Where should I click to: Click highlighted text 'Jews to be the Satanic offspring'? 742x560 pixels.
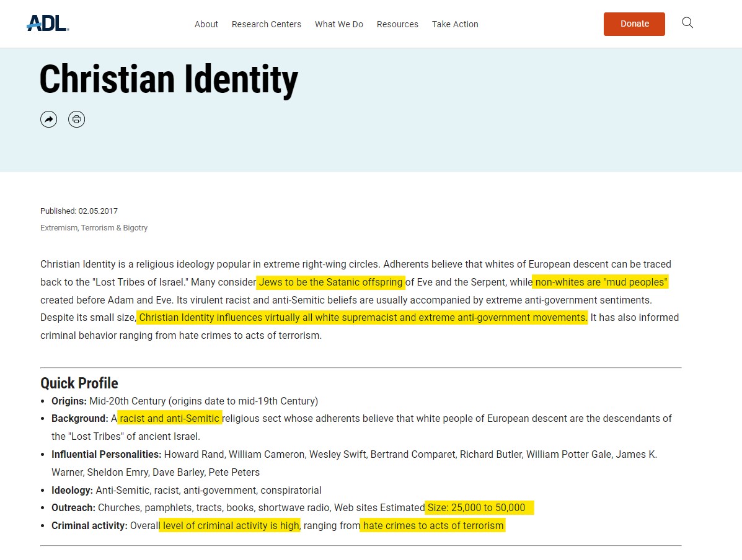coord(331,282)
